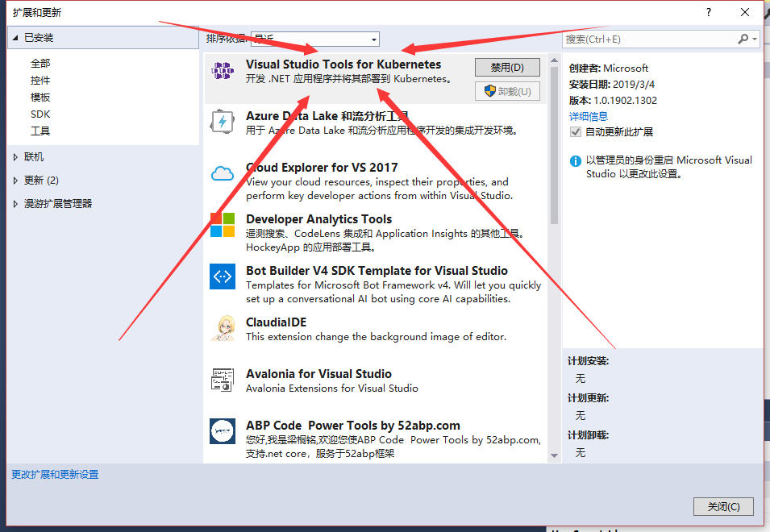Expand the 更新 (2) tree node

[x=15, y=180]
